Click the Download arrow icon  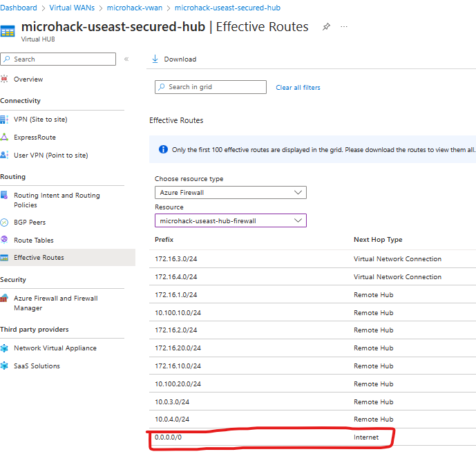(155, 59)
